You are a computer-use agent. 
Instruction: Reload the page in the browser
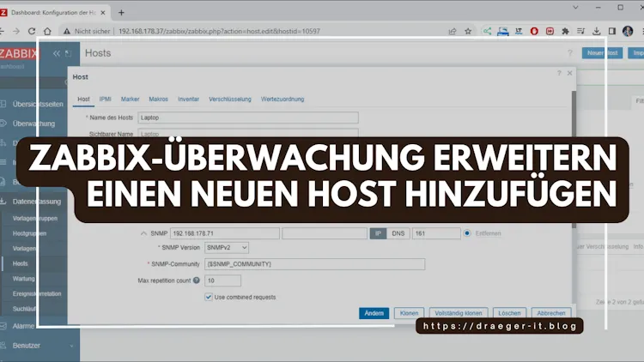pos(33,31)
